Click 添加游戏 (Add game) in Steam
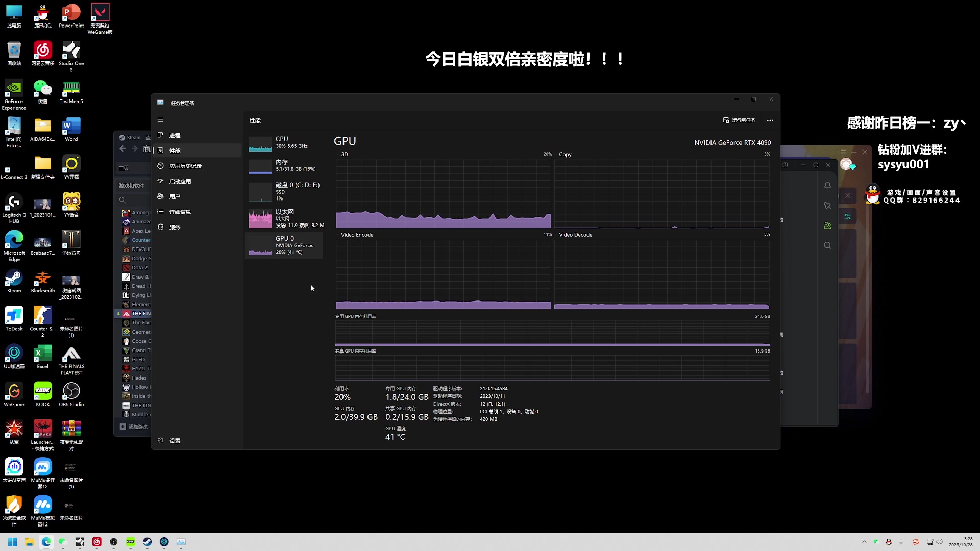980x551 pixels. (x=134, y=427)
